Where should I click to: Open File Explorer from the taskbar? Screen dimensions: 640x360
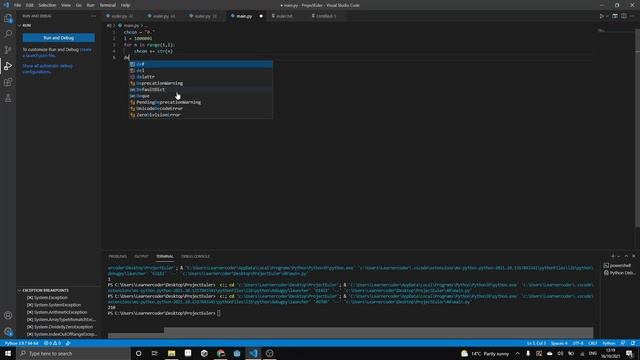coord(171,353)
